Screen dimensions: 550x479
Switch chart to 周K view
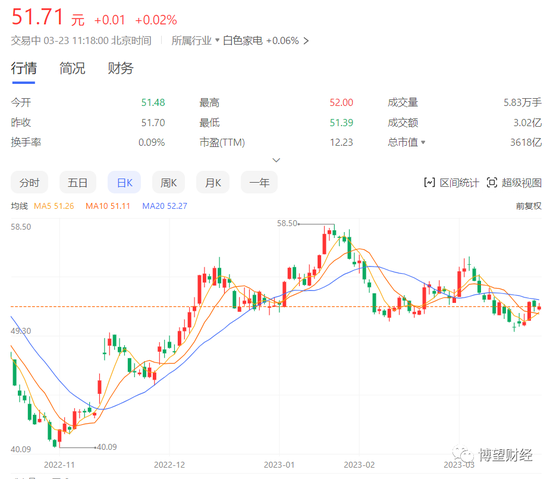pos(168,182)
